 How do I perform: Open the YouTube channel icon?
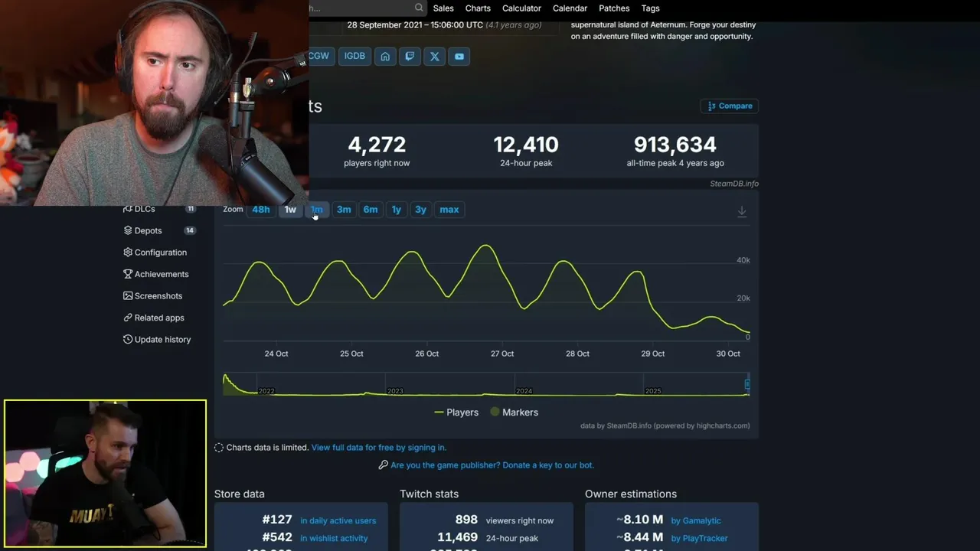(459, 56)
